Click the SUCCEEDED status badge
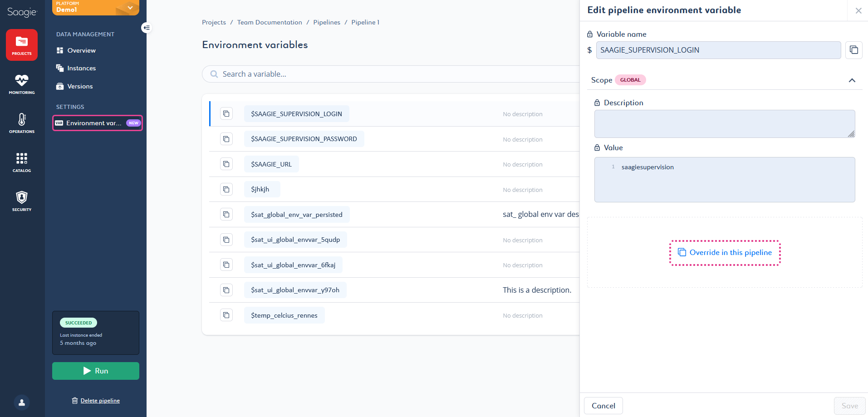The width and height of the screenshot is (868, 417). coord(78,323)
